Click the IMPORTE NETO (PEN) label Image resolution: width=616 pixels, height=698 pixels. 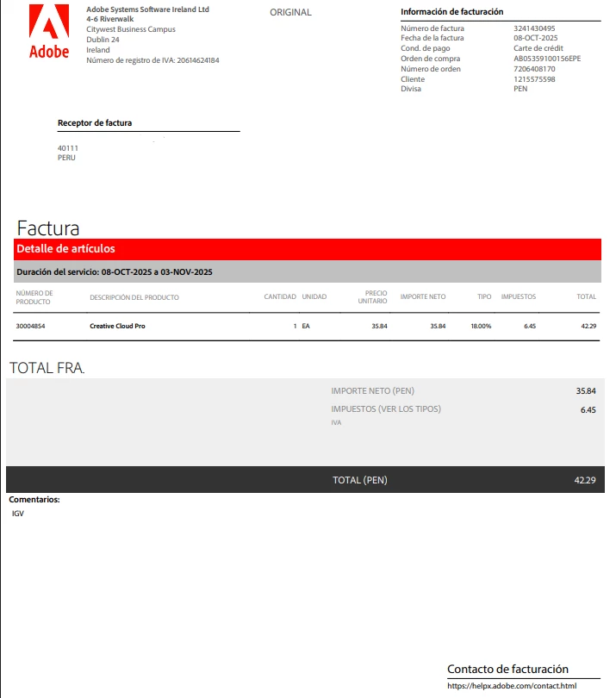372,391
